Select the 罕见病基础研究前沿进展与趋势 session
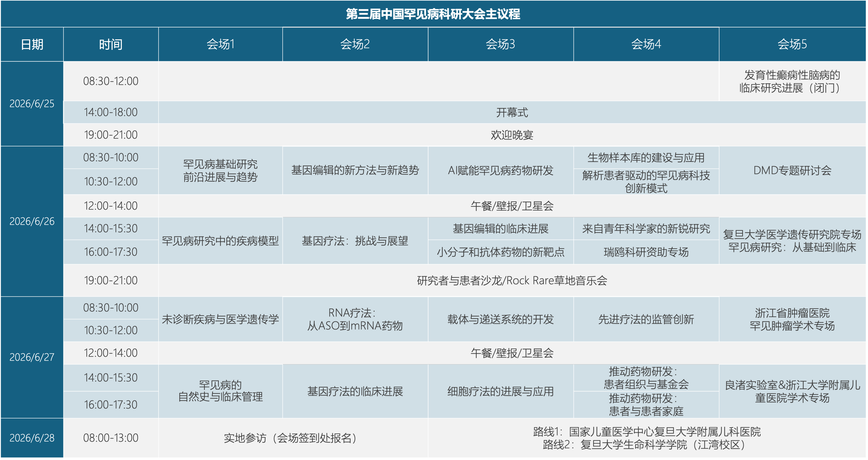Viewport: 868px width, 460px height. (220, 170)
